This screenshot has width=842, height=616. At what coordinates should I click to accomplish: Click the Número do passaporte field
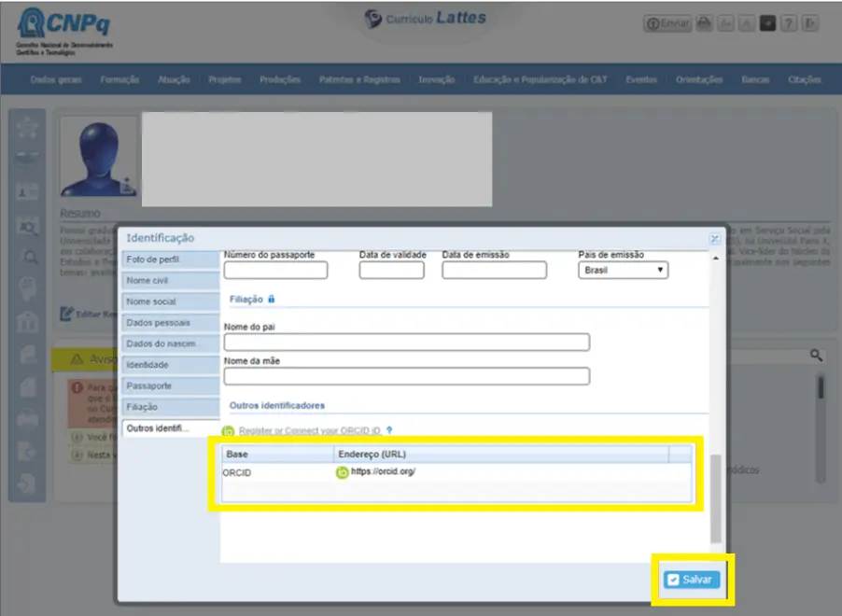tap(275, 271)
